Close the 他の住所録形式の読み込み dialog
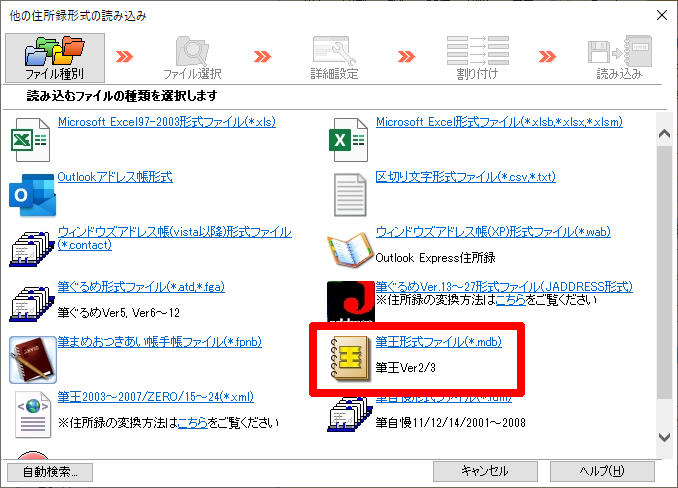This screenshot has width=678, height=488. [x=662, y=16]
